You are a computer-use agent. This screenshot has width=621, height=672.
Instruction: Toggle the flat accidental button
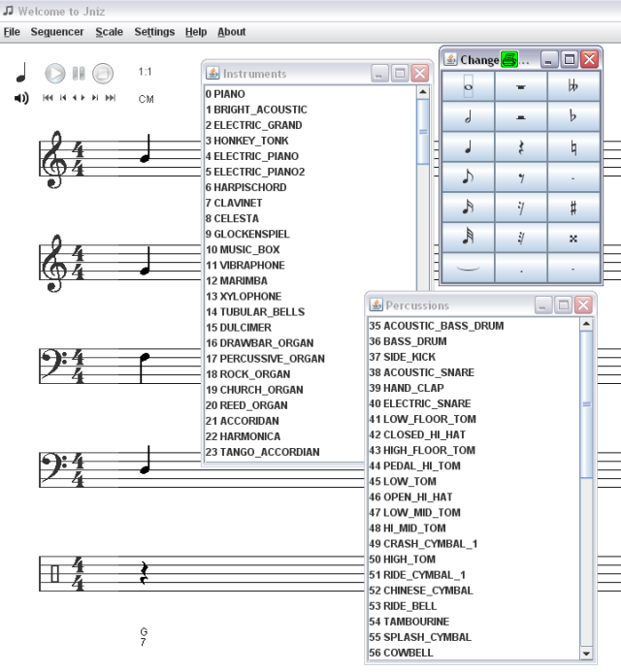coord(573,117)
